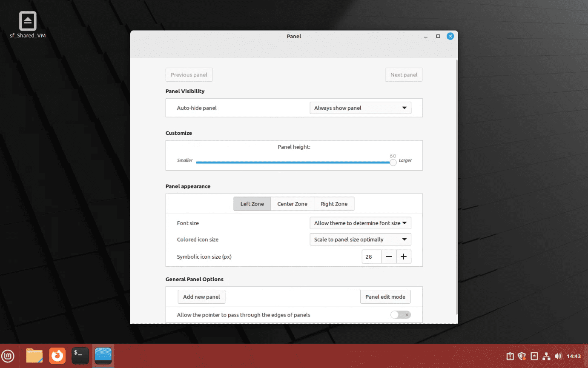Select the Right Zone tab
588x368 pixels.
pyautogui.click(x=334, y=203)
